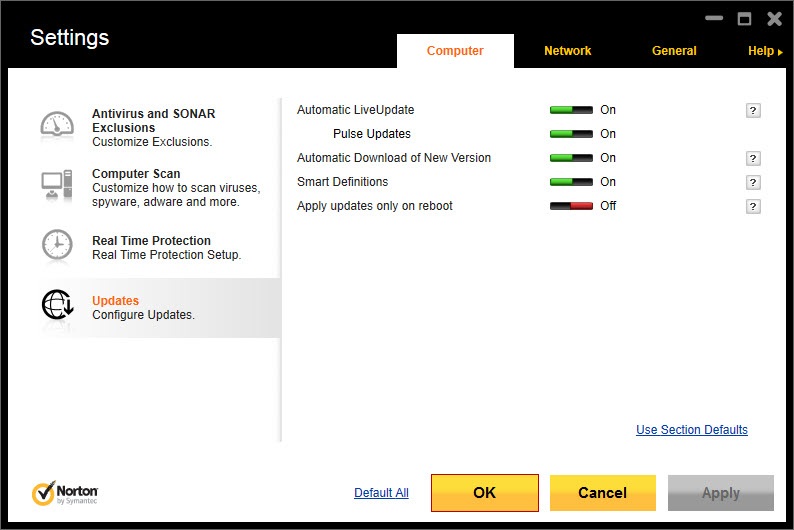Switch to the Network tab
The width and height of the screenshot is (794, 530).
click(x=568, y=51)
